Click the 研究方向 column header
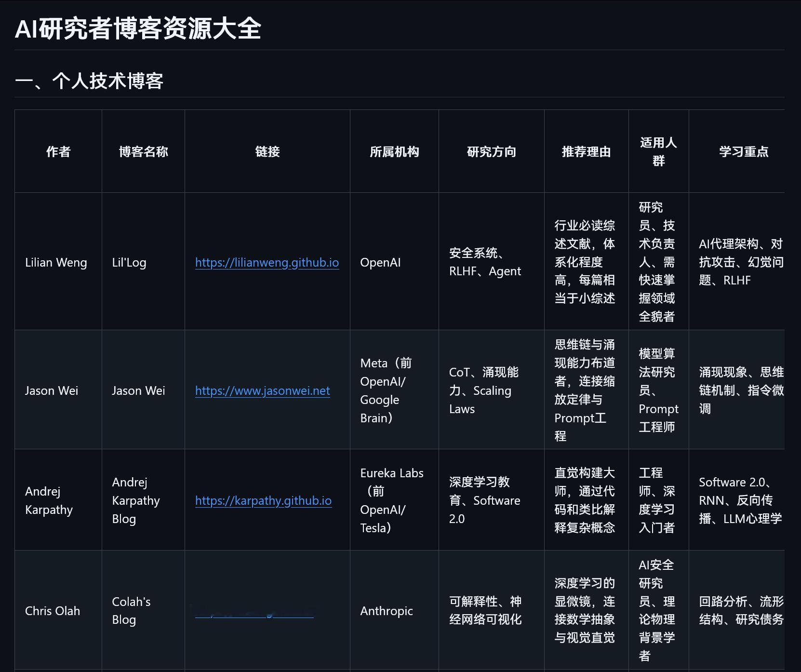This screenshot has width=801, height=672. 491,151
